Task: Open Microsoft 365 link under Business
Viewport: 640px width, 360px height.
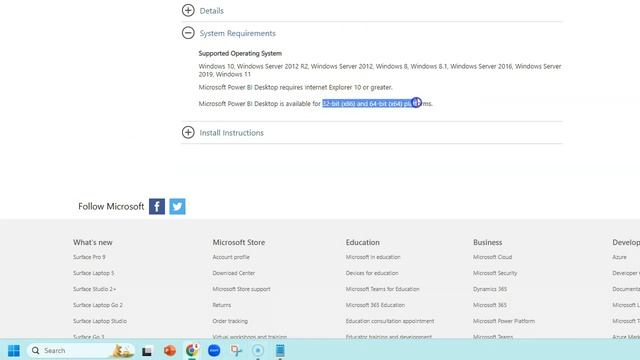Action: click(490, 305)
